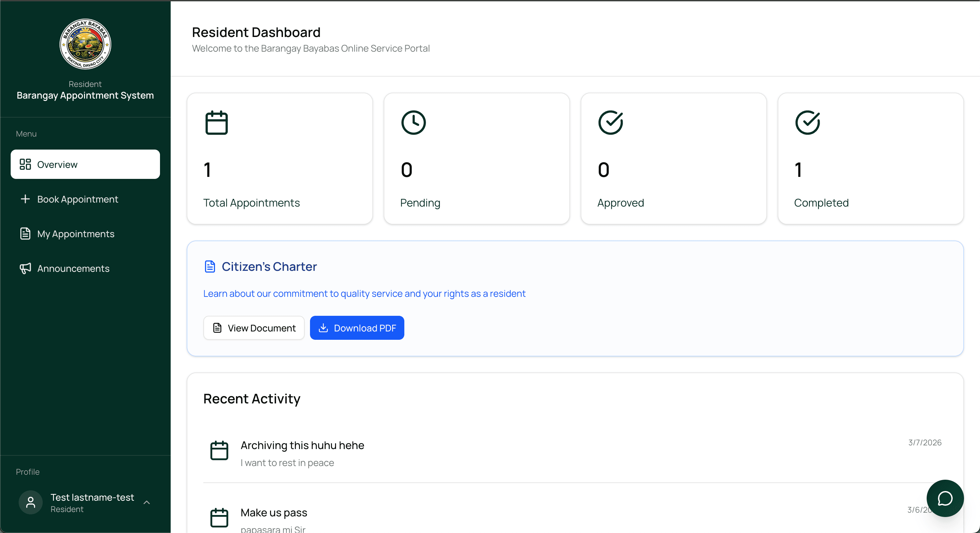Click the 'Learn about our commitment' description text
980x533 pixels.
[x=364, y=293]
